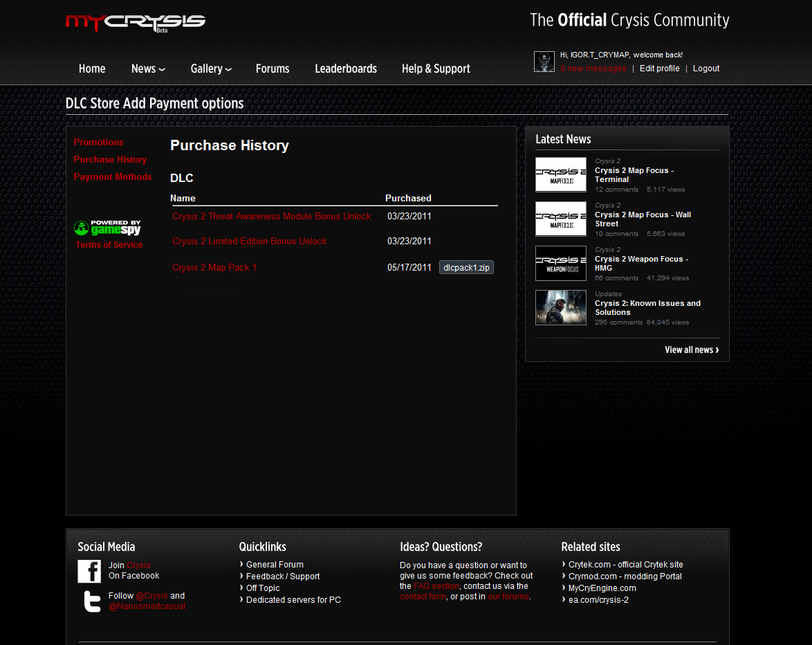Open the our forums link

pyautogui.click(x=508, y=597)
